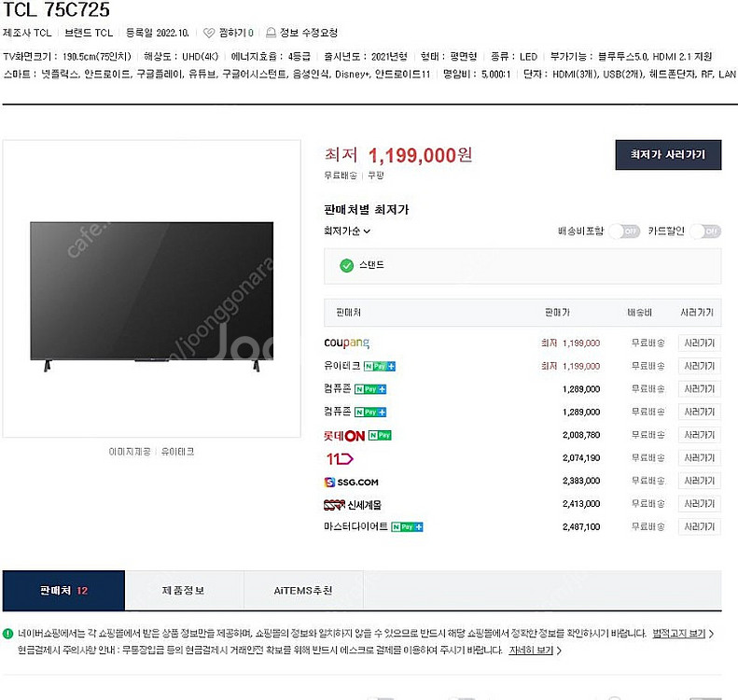Click the 신세계몰 seller logo
The width and height of the screenshot is (738, 700).
[x=353, y=505]
